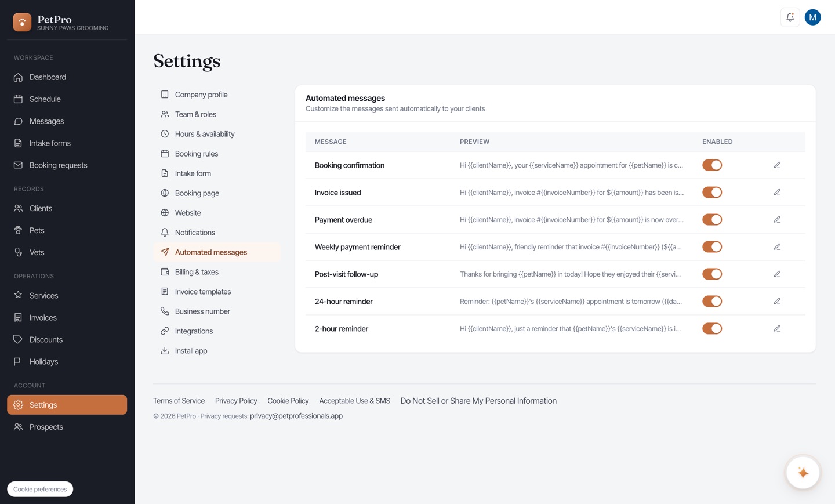Go to Business number settings
This screenshot has height=504, width=835.
(217, 311)
